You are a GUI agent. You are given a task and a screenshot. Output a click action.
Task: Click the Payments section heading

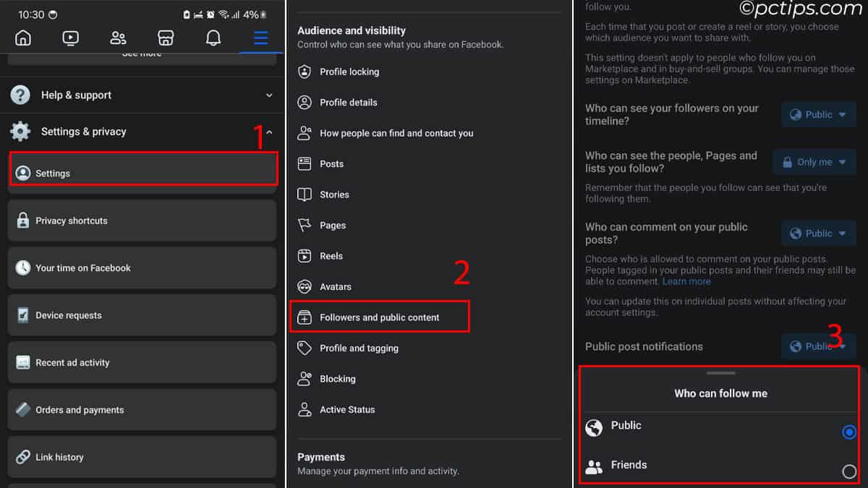321,457
